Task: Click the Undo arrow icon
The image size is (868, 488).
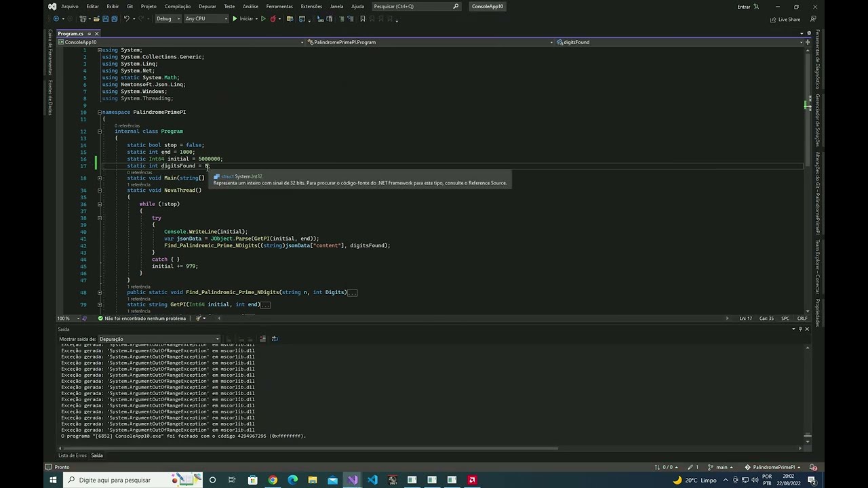Action: pyautogui.click(x=127, y=19)
